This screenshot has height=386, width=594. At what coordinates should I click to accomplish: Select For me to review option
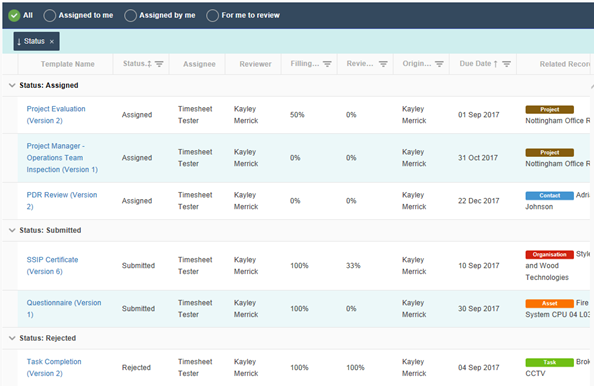tap(213, 16)
